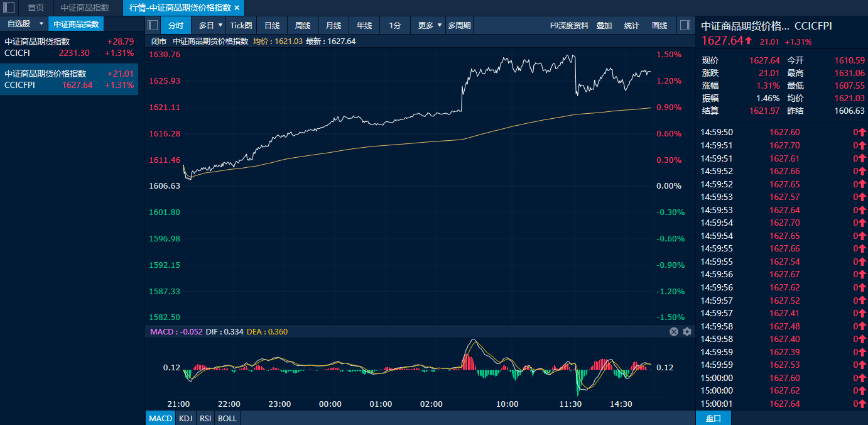
Task: Select the RSI indicator tab
Action: point(205,418)
